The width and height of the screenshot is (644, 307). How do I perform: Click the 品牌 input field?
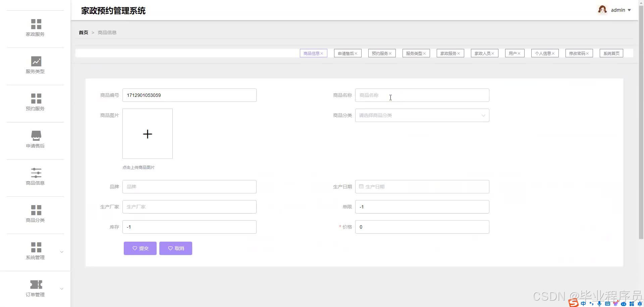[x=190, y=187]
